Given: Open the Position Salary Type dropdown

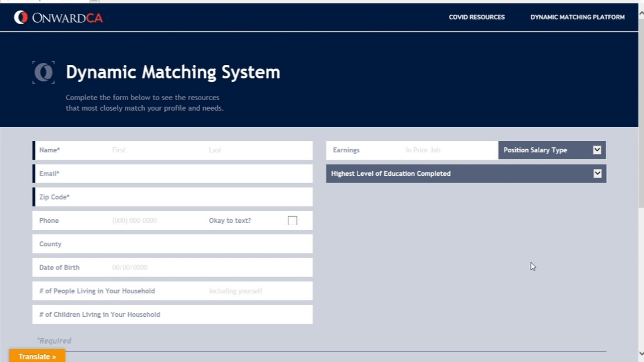Looking at the screenshot, I should (552, 150).
